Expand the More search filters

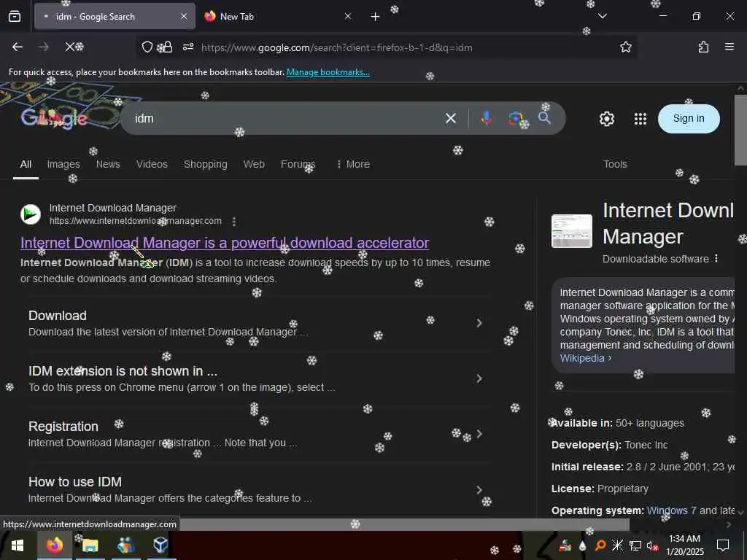[x=353, y=164]
